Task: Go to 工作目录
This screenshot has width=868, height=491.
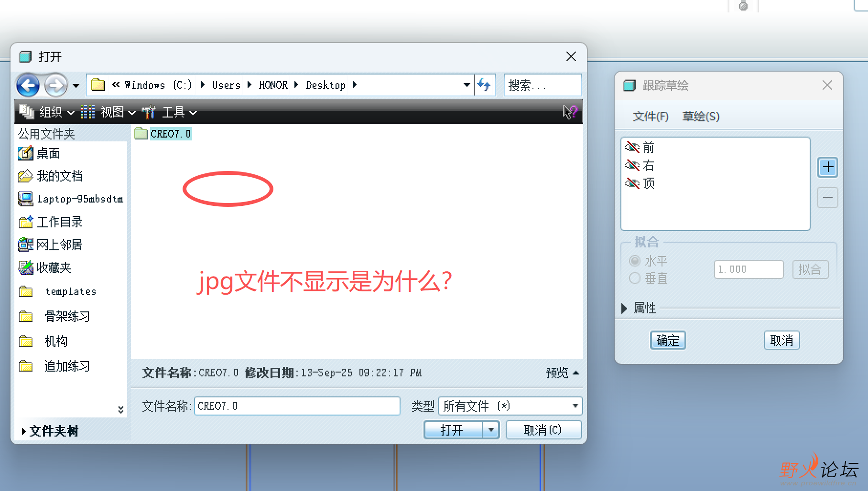Action: click(x=51, y=222)
